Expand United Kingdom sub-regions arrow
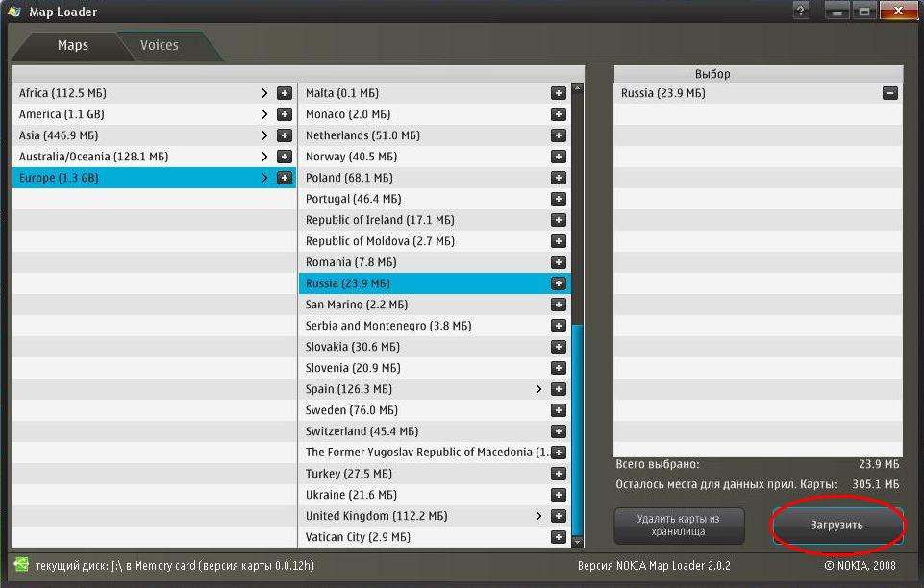924x588 pixels. 538,516
